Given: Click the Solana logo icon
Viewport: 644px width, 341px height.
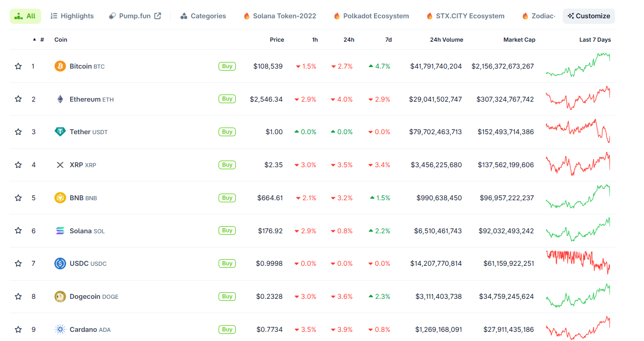Looking at the screenshot, I should point(60,231).
